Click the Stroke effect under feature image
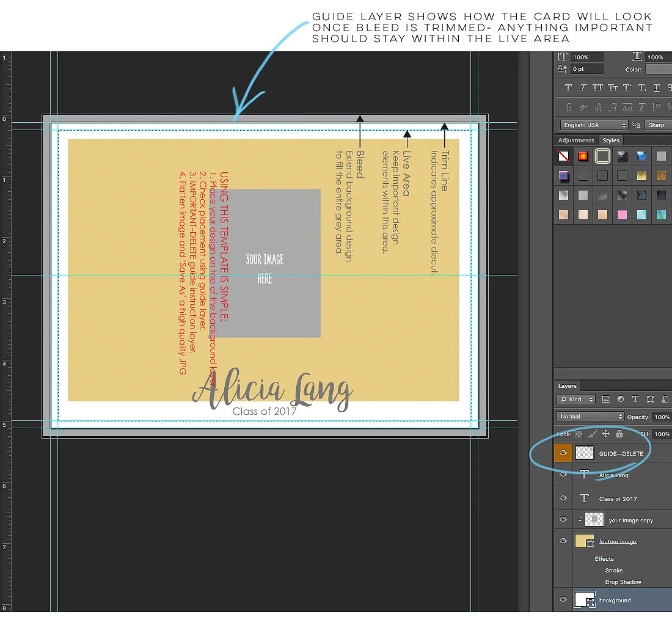Screen dimensions: 672x628 coord(614,570)
